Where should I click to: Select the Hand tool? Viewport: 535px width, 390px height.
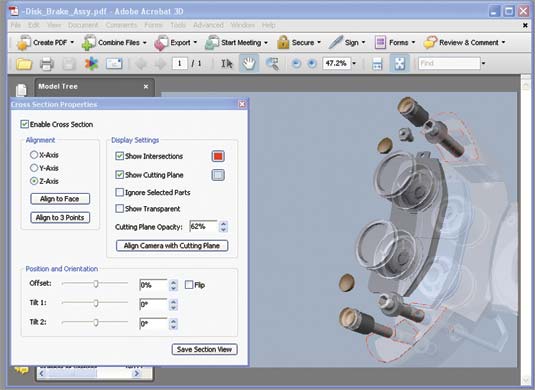pos(249,63)
